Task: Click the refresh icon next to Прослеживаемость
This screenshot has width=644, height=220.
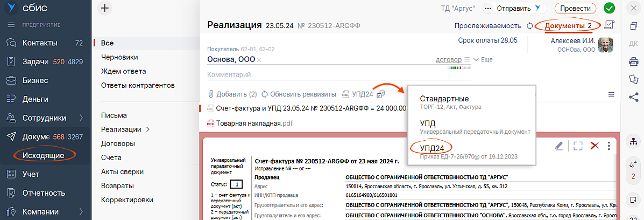Action: [x=530, y=26]
